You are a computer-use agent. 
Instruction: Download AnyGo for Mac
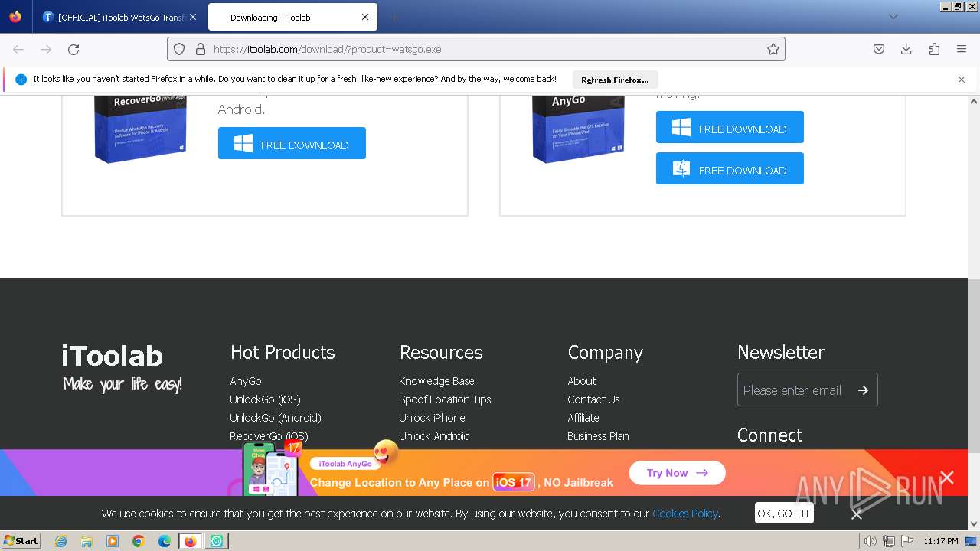[x=730, y=168]
